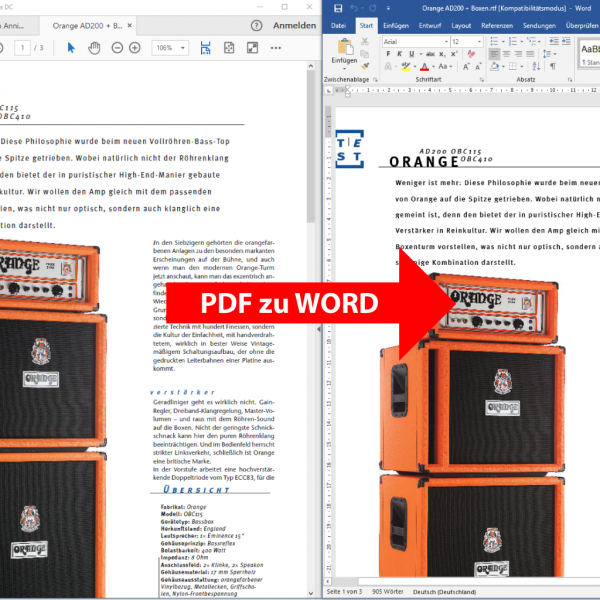This screenshot has width=600, height=600.
Task: Show paragraph marks with the pilcrow icon
Action: pos(553,67)
